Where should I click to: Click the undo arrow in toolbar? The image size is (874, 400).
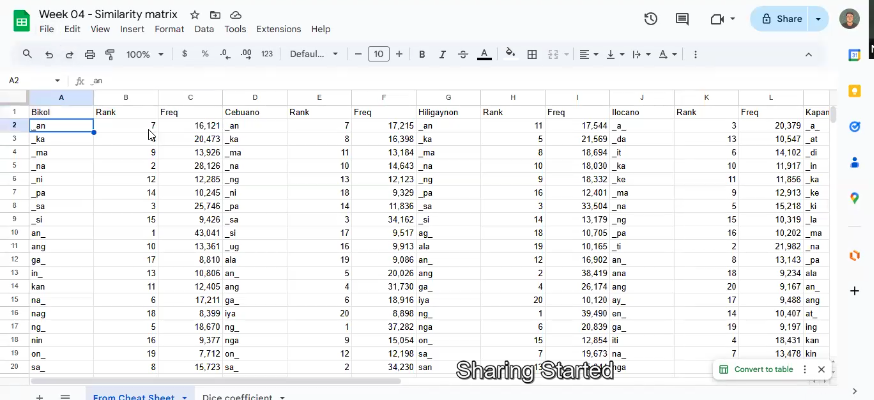pyautogui.click(x=49, y=54)
